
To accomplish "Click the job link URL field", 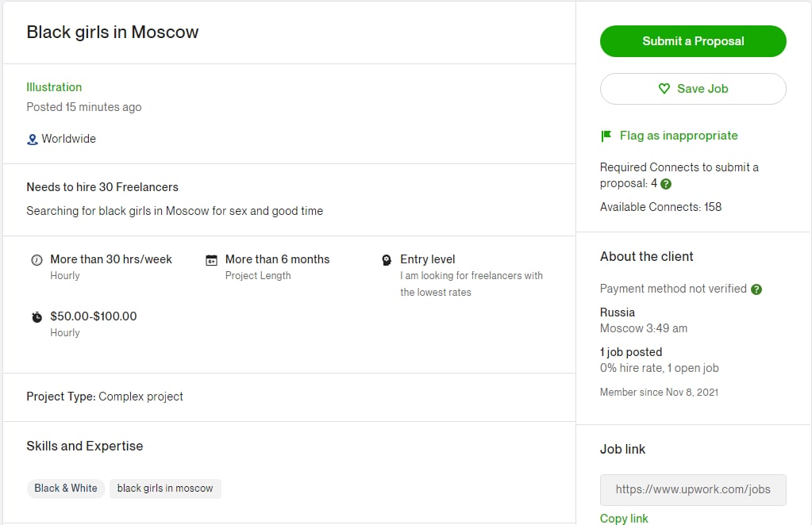I will click(693, 490).
